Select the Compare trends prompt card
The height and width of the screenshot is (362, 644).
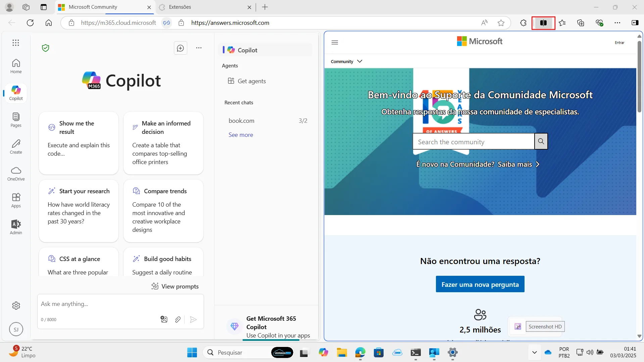[163, 211]
